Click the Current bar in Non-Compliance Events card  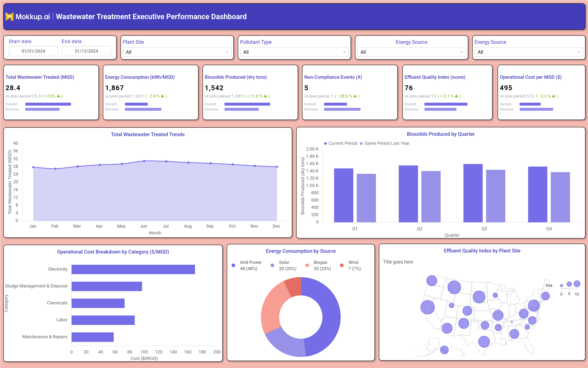tap(335, 104)
